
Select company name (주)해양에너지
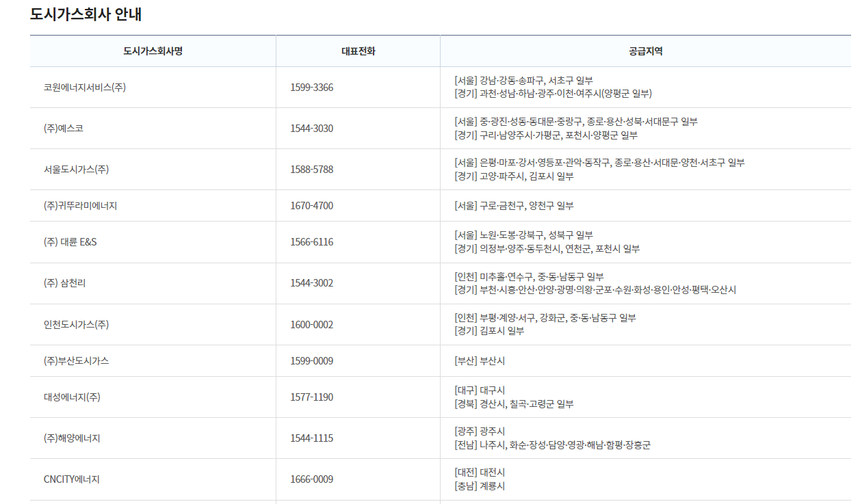pyautogui.click(x=72, y=438)
